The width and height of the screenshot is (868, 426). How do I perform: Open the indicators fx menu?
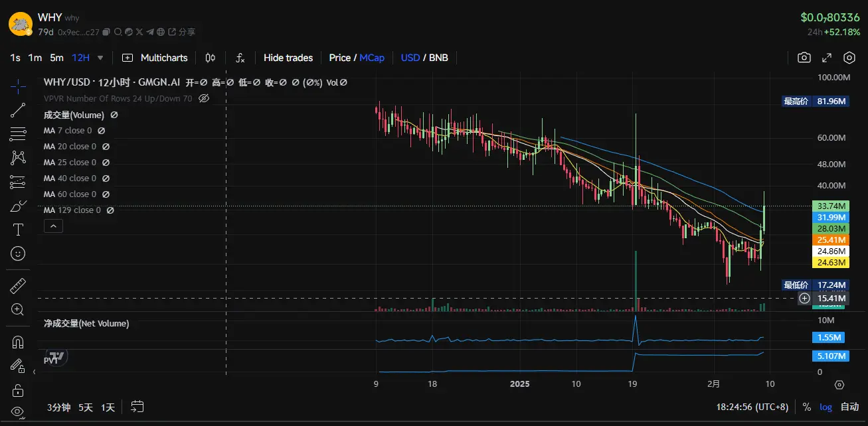(x=240, y=58)
